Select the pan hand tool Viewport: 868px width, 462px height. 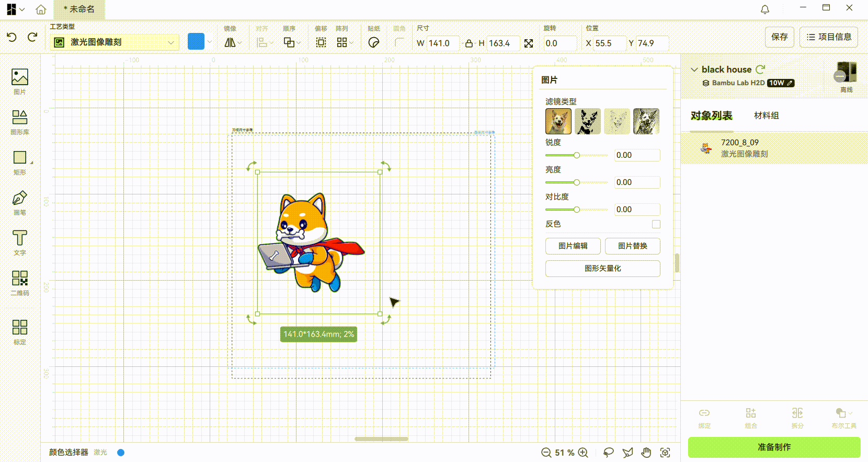[x=646, y=453]
